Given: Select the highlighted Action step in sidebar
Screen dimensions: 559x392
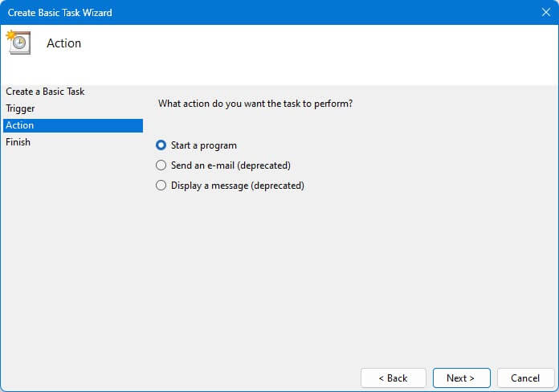Looking at the screenshot, I should [x=73, y=125].
